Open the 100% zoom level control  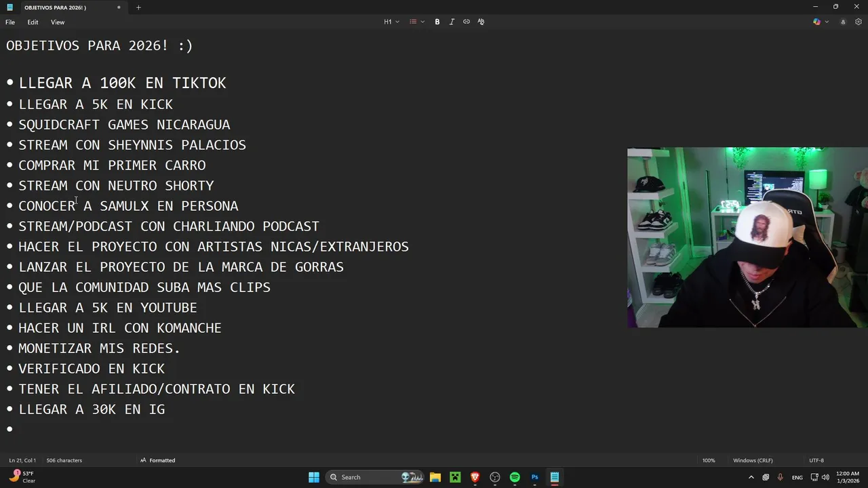coord(709,460)
